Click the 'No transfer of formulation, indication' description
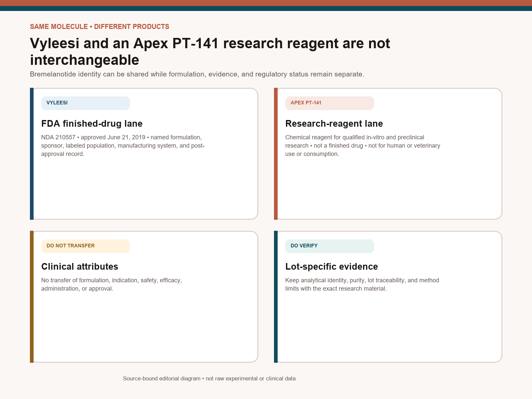Image resolution: width=532 pixels, height=399 pixels. (111, 284)
